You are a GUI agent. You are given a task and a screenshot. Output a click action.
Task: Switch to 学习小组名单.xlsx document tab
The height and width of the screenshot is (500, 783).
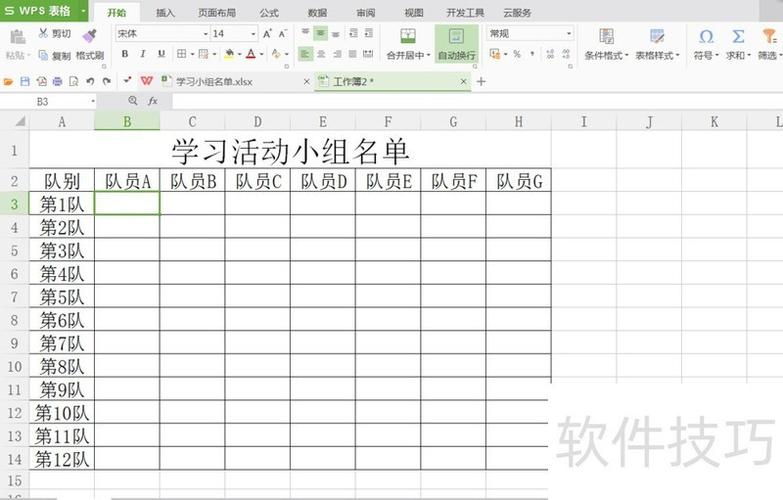tap(214, 81)
